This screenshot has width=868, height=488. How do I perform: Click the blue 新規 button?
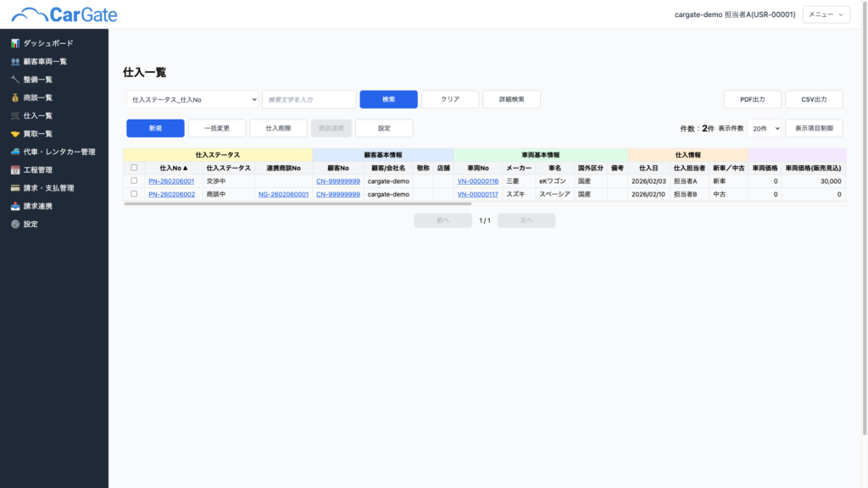(155, 128)
